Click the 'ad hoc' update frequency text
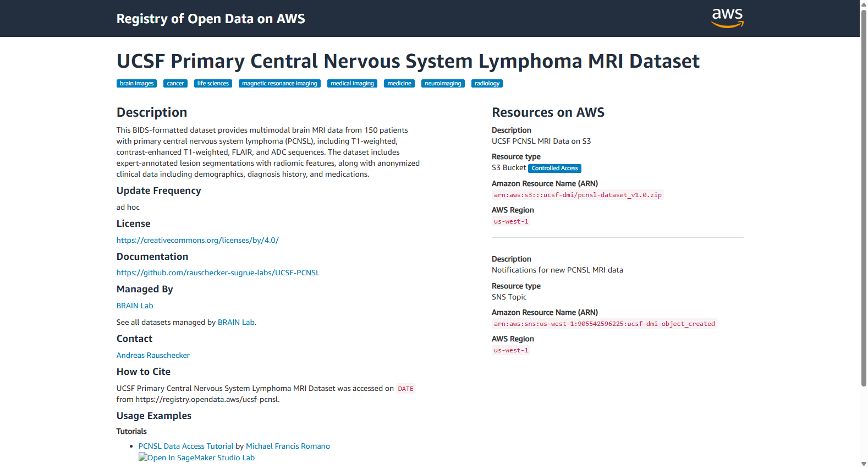Viewport: 868px width, 468px height. point(128,207)
